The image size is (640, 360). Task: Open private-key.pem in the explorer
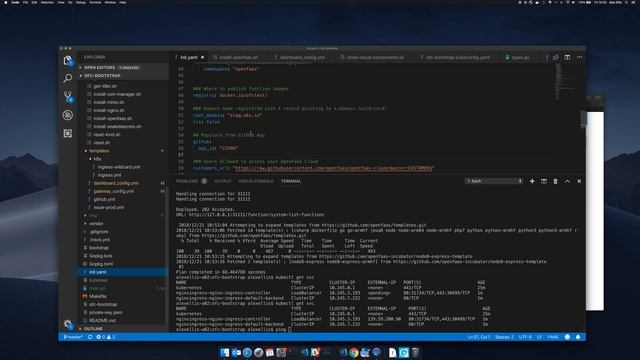(x=105, y=312)
